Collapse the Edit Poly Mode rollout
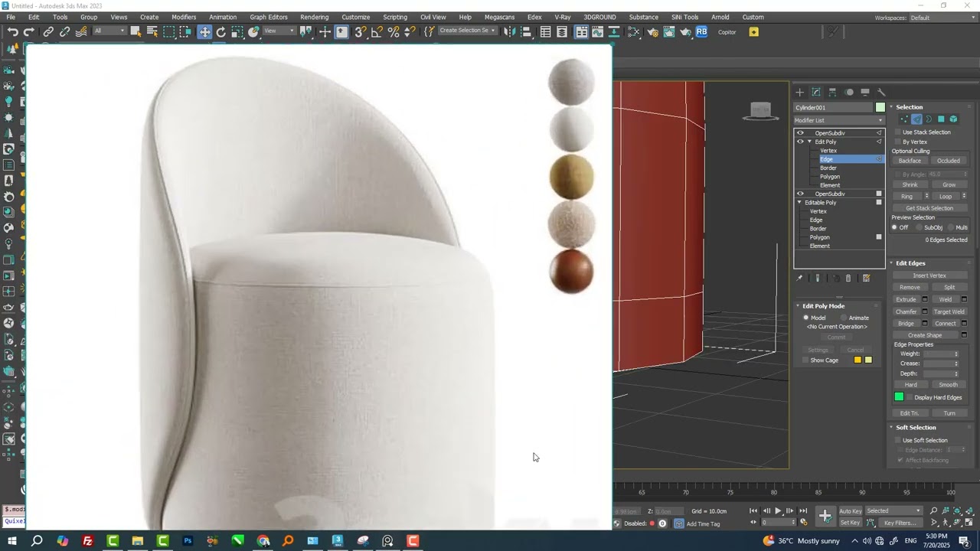The height and width of the screenshot is (551, 980). [798, 306]
